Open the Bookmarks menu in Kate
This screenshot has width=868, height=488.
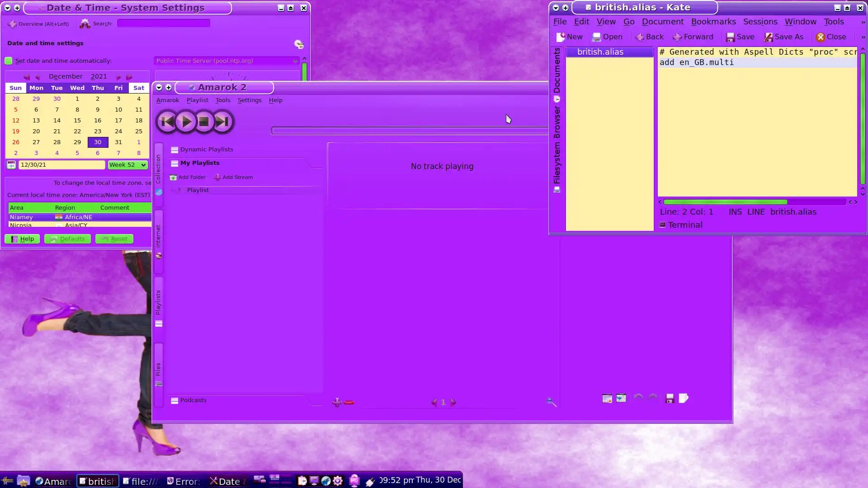click(713, 22)
